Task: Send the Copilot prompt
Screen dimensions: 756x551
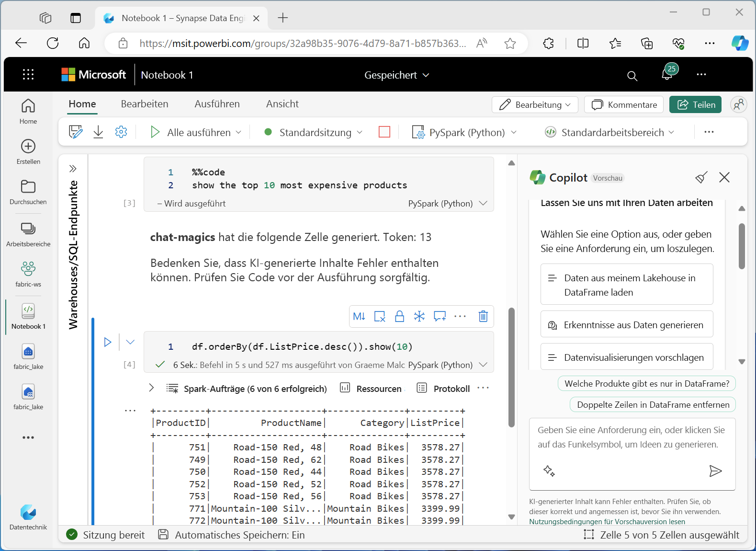Action: [x=715, y=471]
